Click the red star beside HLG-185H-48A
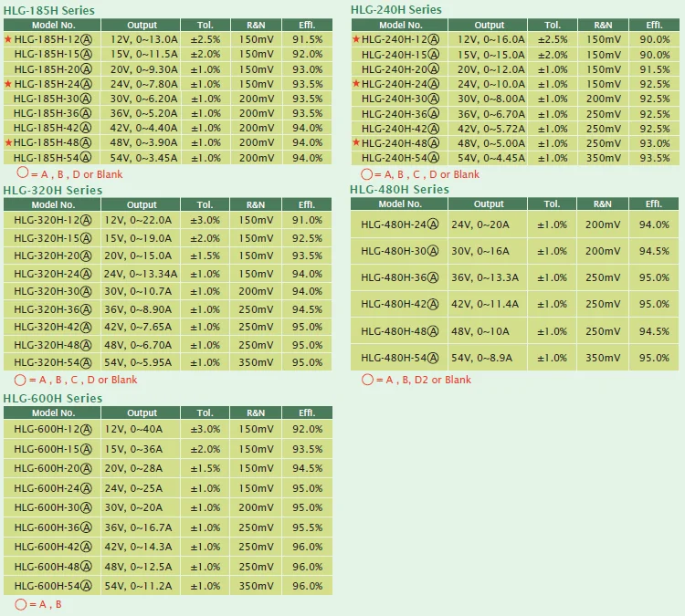This screenshot has width=685, height=616. 8,142
